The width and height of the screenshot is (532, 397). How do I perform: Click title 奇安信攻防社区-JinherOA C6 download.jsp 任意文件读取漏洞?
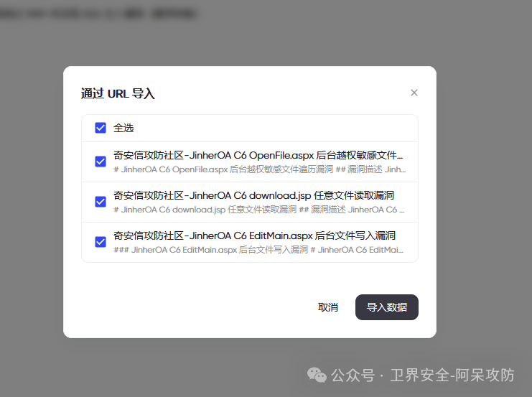[253, 195]
